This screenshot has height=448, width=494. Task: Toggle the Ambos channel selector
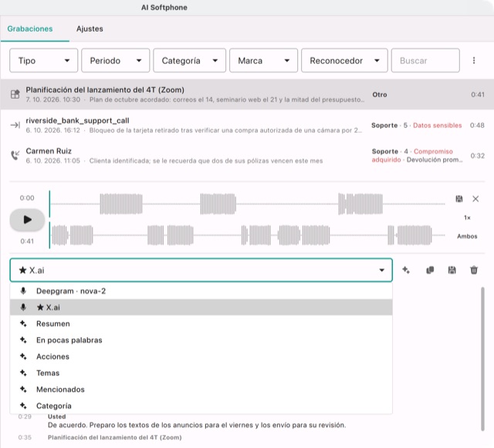pyautogui.click(x=467, y=236)
